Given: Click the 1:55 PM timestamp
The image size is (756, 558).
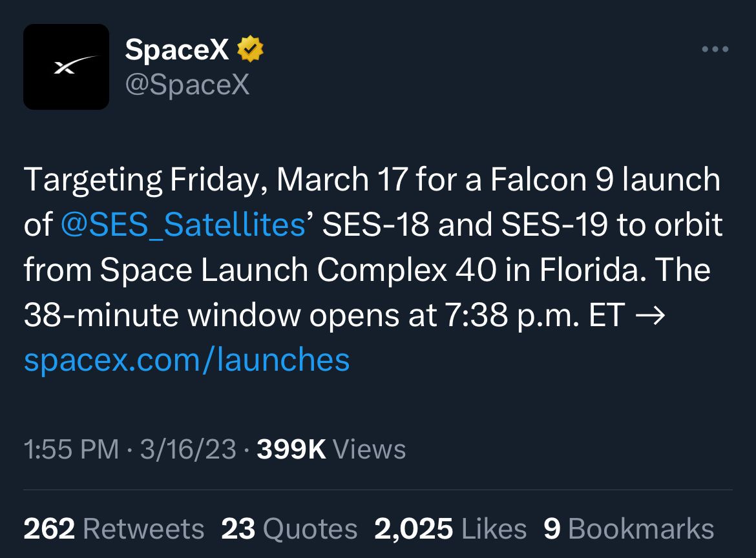Looking at the screenshot, I should [71, 449].
